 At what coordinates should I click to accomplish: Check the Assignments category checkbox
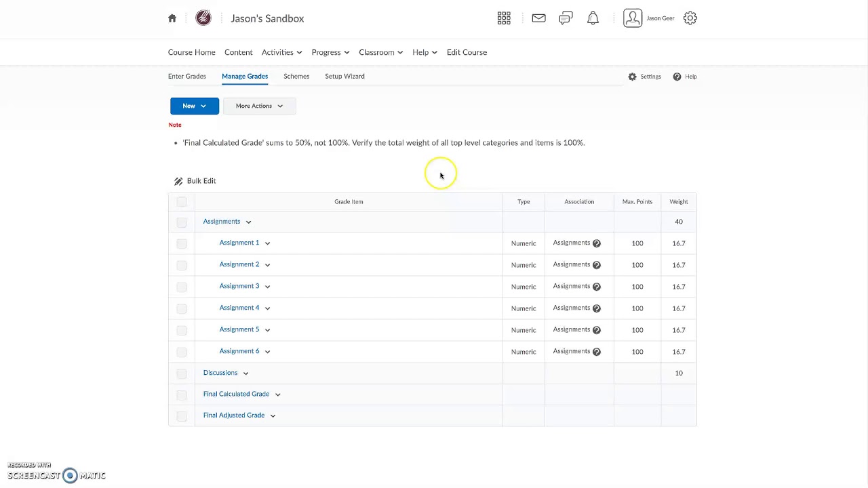pos(182,222)
